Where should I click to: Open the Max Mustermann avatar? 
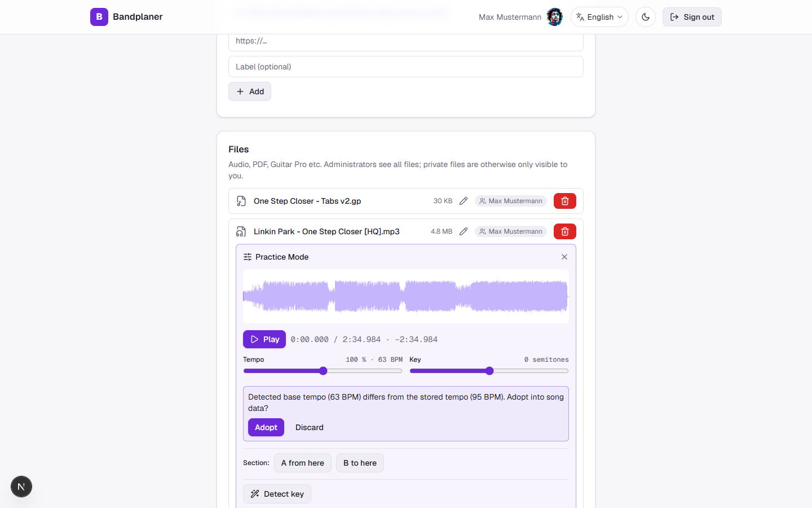[555, 17]
